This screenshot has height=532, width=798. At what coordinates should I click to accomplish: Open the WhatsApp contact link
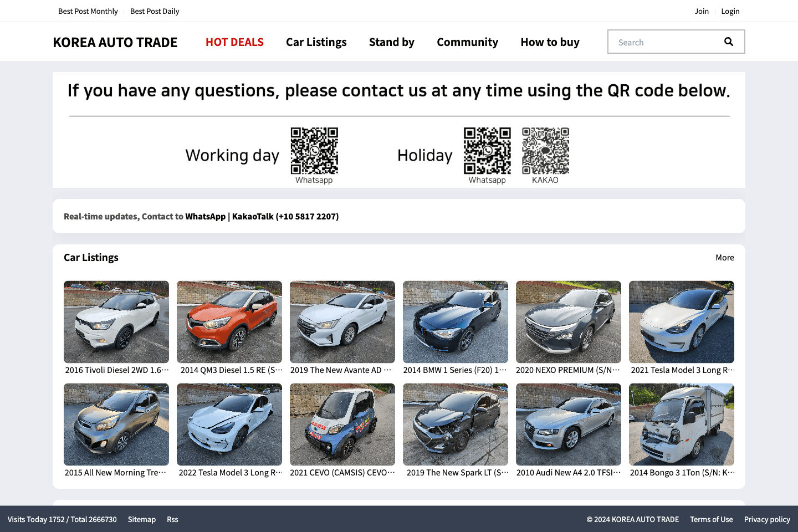[205, 216]
